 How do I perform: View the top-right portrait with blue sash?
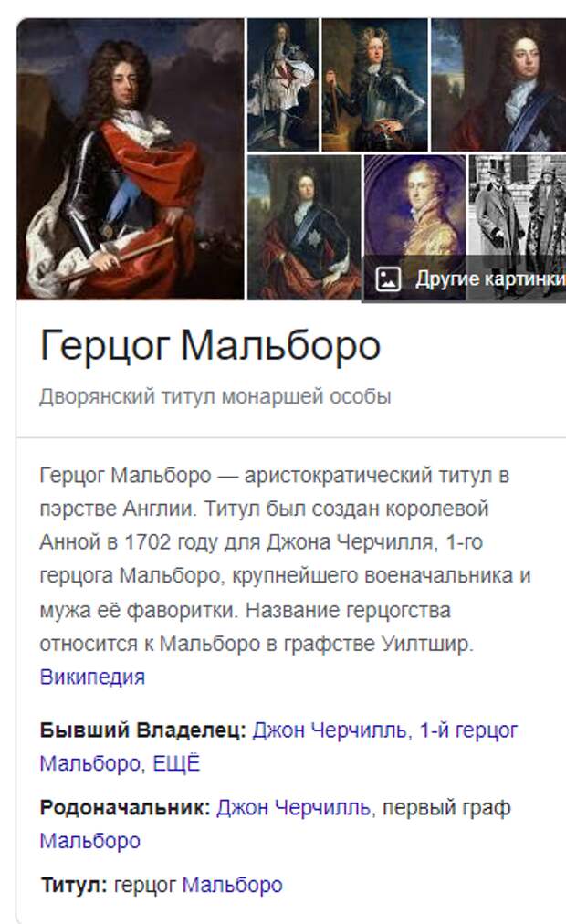(x=498, y=85)
